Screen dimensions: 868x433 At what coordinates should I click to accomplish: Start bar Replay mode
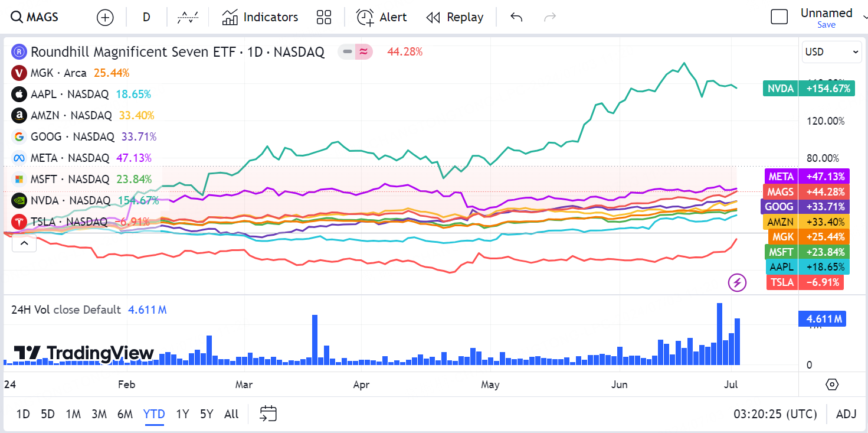coord(455,17)
